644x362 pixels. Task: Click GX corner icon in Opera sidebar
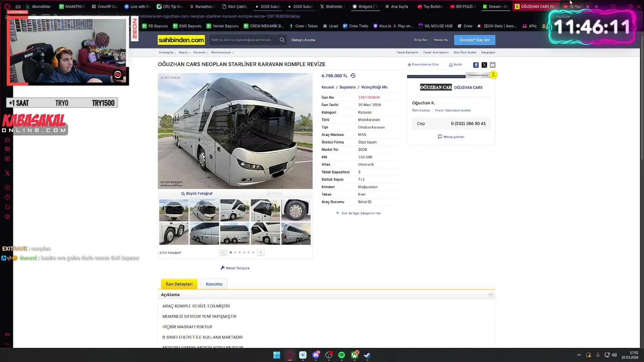click(7, 334)
